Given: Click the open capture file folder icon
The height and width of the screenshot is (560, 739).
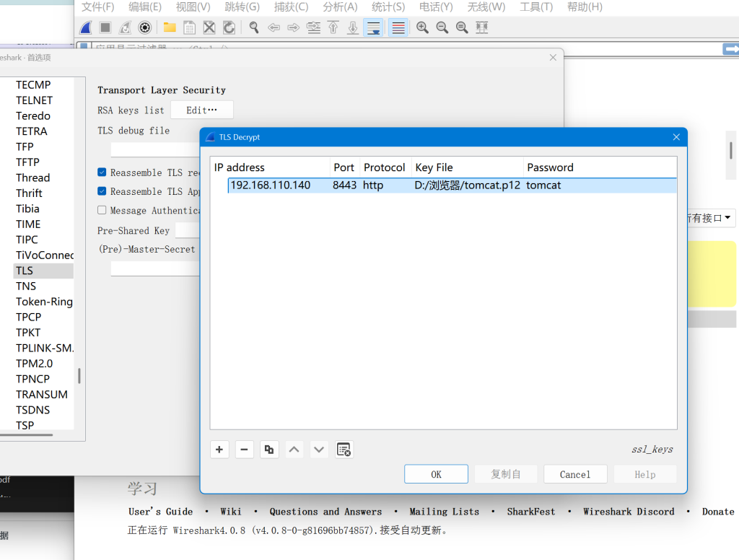Looking at the screenshot, I should pyautogui.click(x=170, y=27).
